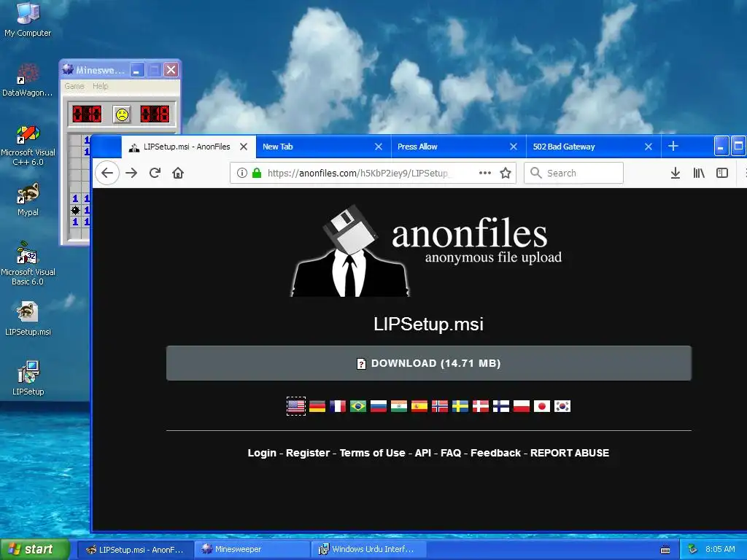Image resolution: width=747 pixels, height=560 pixels.
Task: Open the FAQ link
Action: (451, 453)
